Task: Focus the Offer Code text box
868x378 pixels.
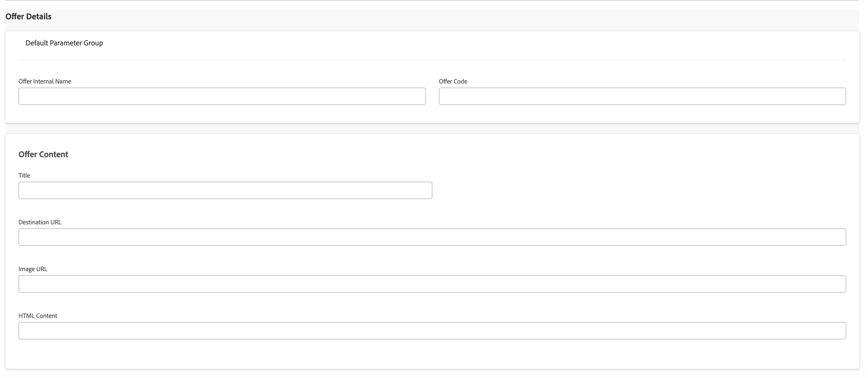Action: click(642, 96)
